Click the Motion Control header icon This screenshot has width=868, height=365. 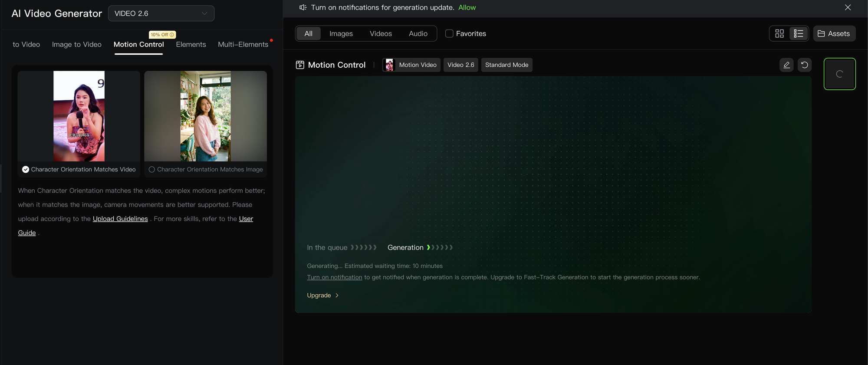tap(300, 65)
